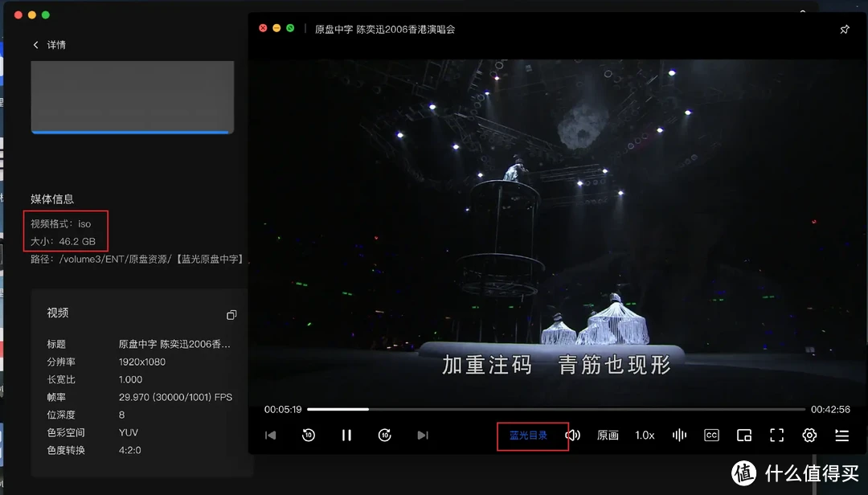Screen dimensions: 868x495
Task: Jump to the previous track button
Action: click(270, 435)
